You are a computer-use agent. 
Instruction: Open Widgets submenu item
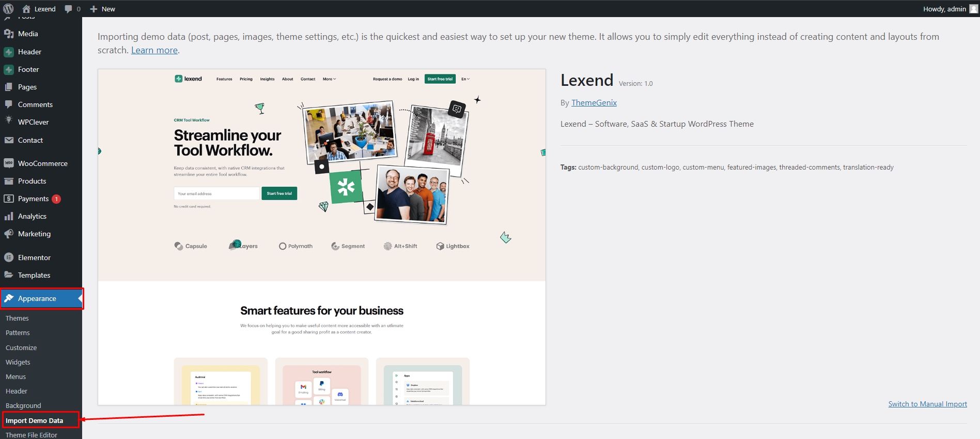coord(18,362)
